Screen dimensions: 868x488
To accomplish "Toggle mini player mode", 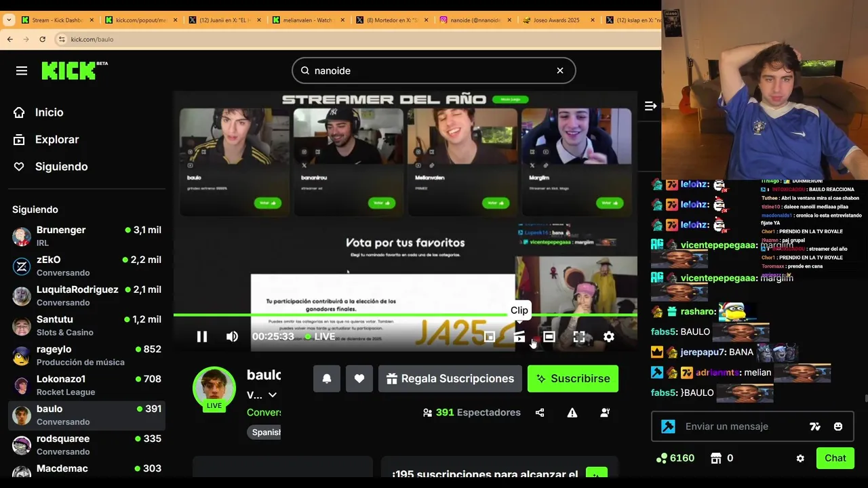I will pos(490,337).
